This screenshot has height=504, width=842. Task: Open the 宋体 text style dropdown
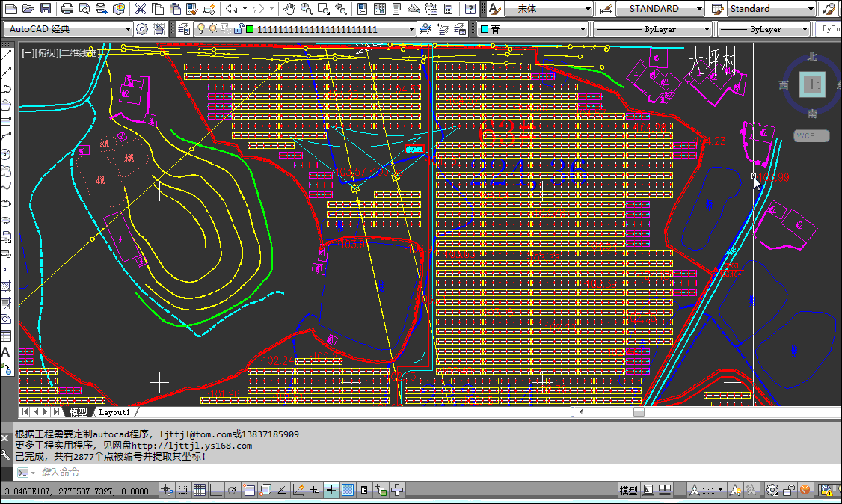point(548,9)
